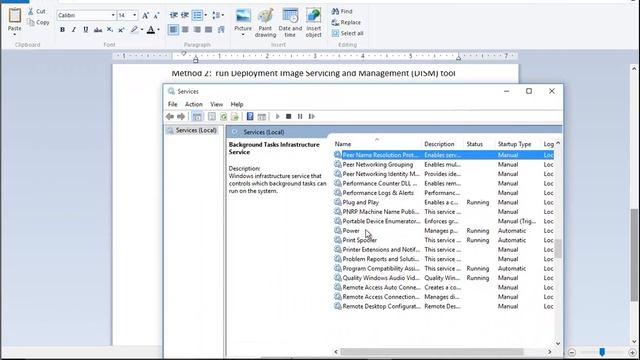Toggle Italic formatting in WordPad
The height and width of the screenshot is (360, 640).
click(74, 29)
